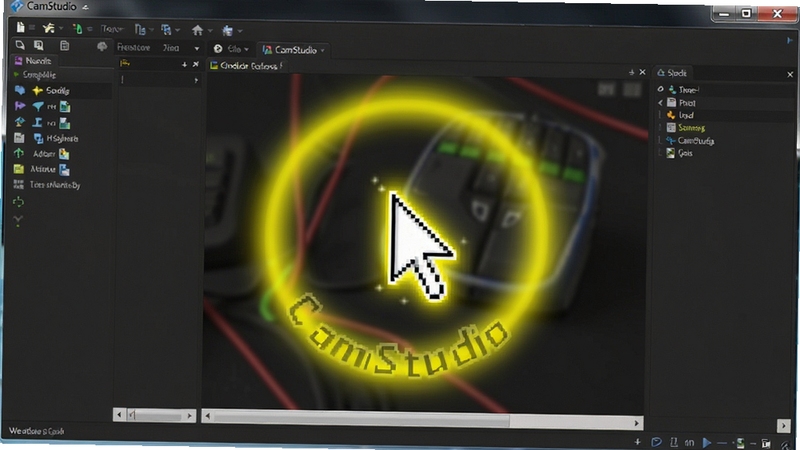Click the green bottle icon in toolbar
Screen dimensions: 800x450
point(78,29)
